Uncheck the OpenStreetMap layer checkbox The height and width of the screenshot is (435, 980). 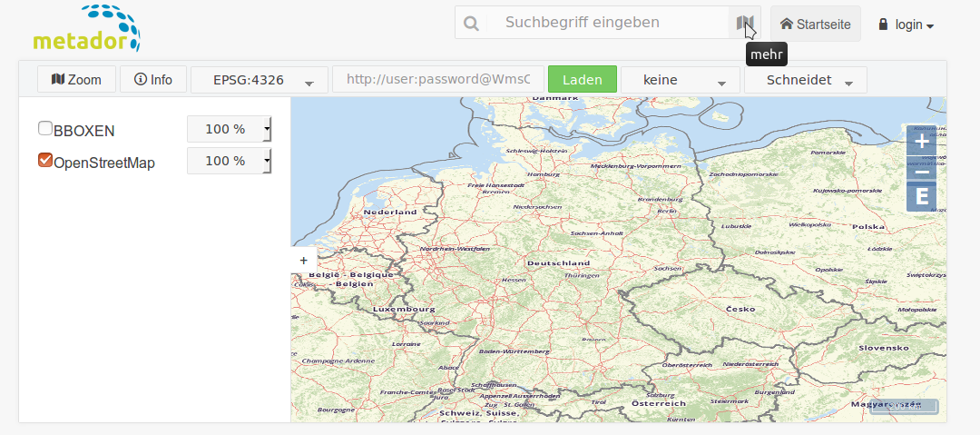[x=45, y=160]
